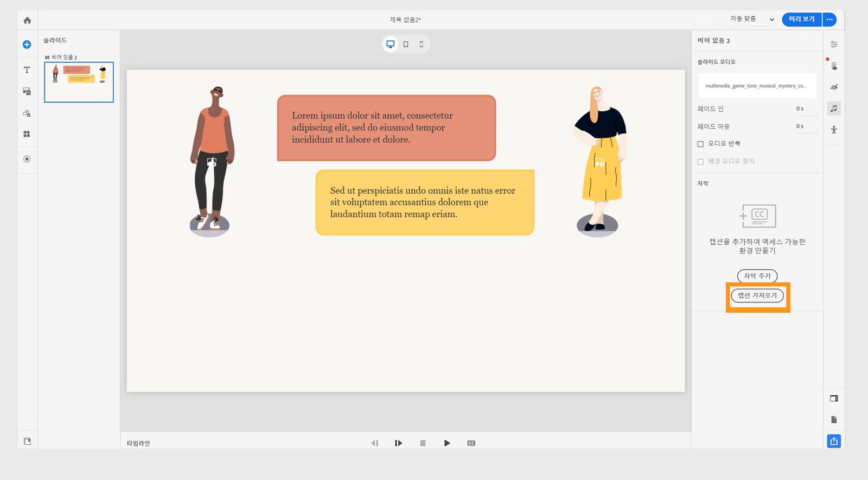The width and height of the screenshot is (868, 480).
Task: Open the interactive components icon
Action: (27, 113)
